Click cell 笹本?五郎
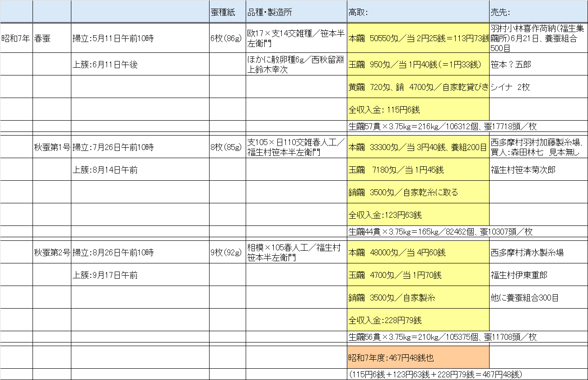Viewport: 588px width, 380px height. click(x=539, y=64)
